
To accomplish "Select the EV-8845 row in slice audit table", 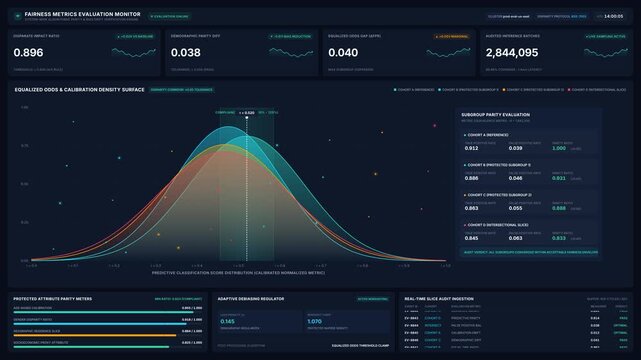I will coord(516,333).
